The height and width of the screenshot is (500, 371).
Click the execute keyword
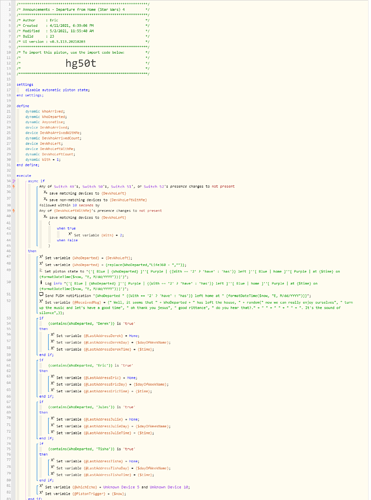24,175
